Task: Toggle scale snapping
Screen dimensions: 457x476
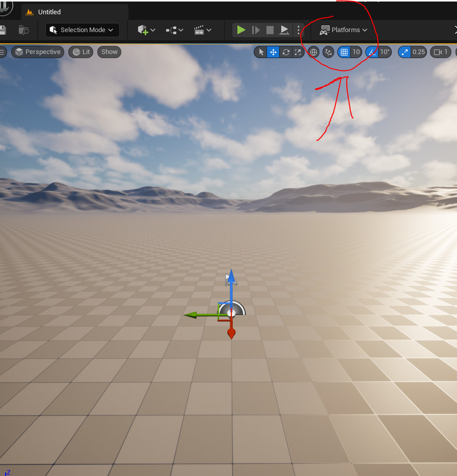Action: 405,52
